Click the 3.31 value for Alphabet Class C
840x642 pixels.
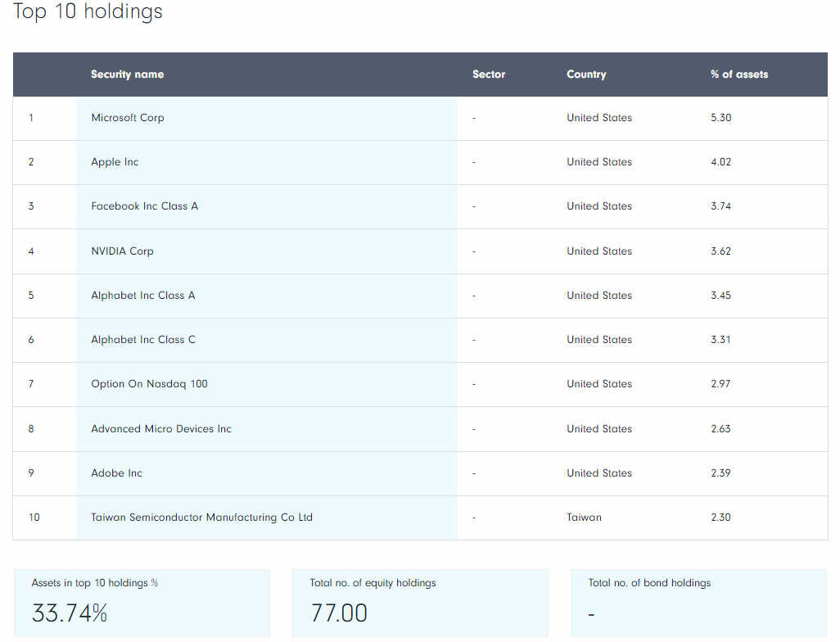click(720, 340)
